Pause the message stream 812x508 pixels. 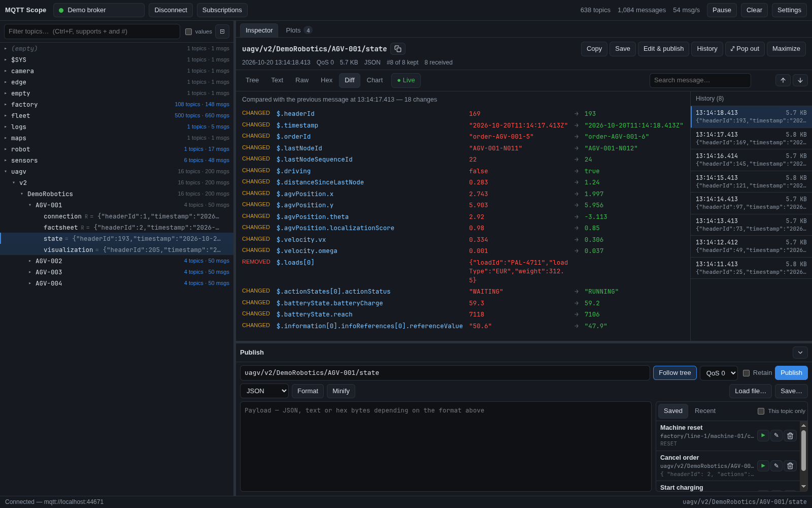pos(722,10)
